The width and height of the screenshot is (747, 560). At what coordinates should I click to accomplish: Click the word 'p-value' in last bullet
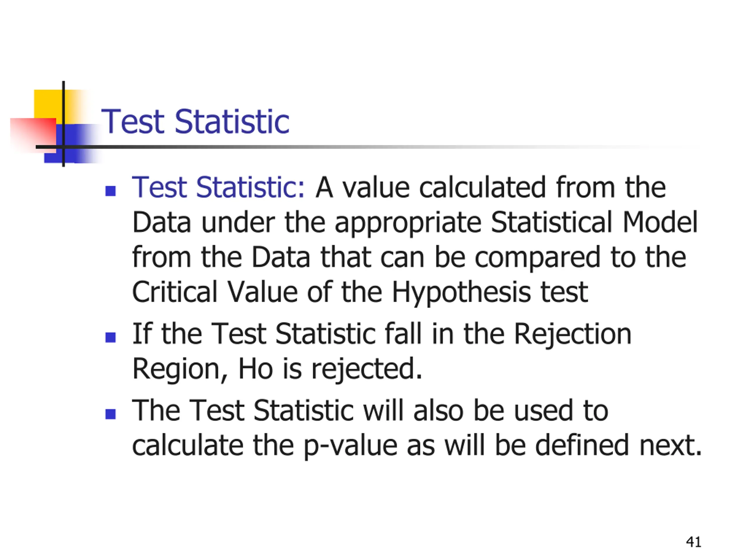350,446
